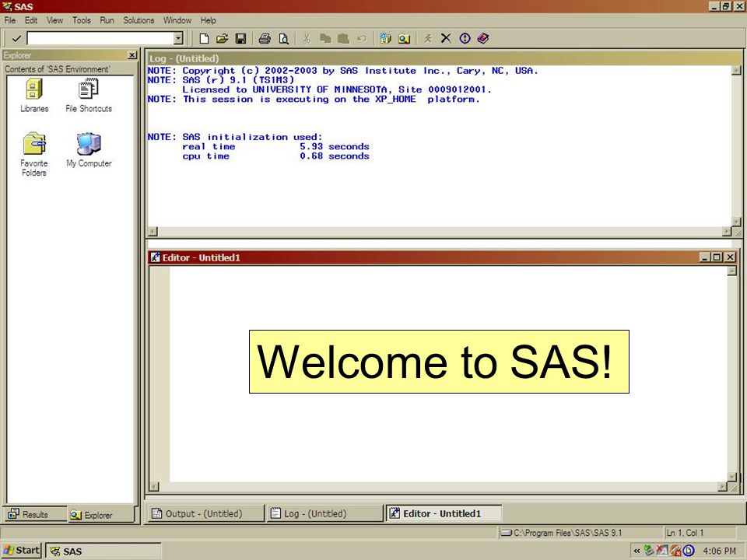Click the 'Ln 1, Col 1' status indicator
This screenshot has width=747, height=560.
pyautogui.click(x=685, y=533)
